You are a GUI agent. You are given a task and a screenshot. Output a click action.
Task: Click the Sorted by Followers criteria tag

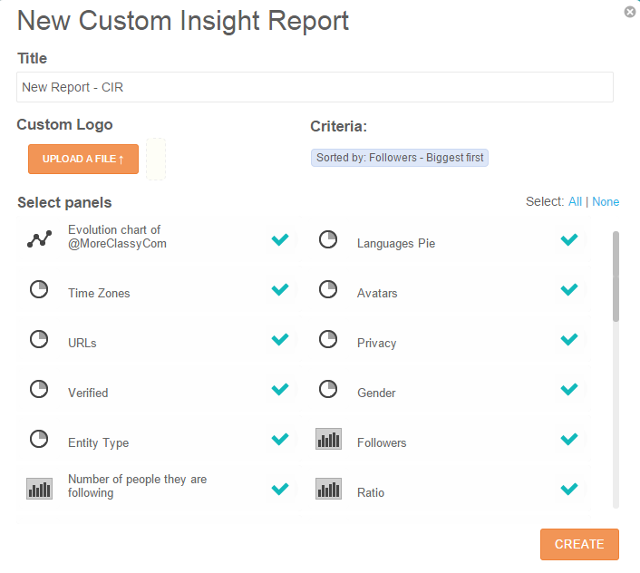click(400, 158)
